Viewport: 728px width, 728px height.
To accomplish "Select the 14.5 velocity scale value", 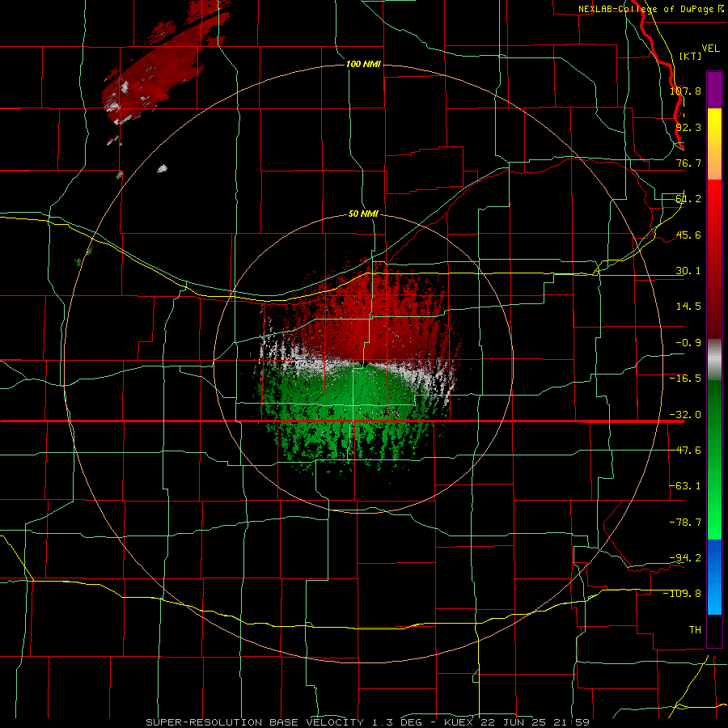I will pos(688,307).
